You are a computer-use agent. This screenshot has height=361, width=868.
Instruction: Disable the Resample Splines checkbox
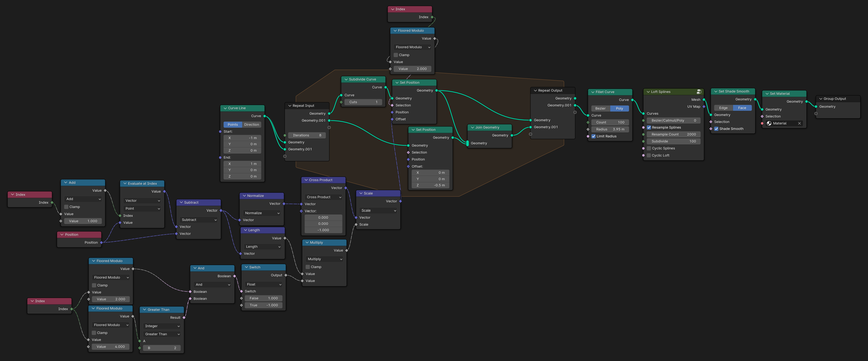[x=649, y=127]
